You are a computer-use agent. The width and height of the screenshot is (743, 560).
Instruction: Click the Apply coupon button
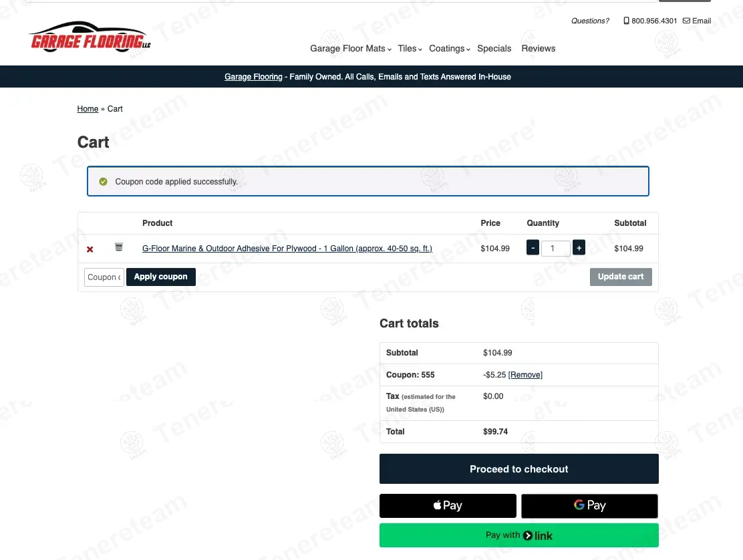coord(160,277)
